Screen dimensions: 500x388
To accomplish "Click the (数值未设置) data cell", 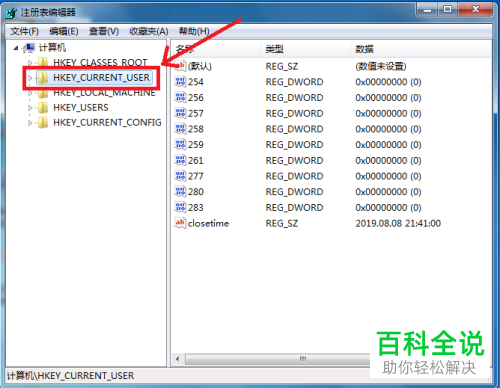I will click(381, 66).
